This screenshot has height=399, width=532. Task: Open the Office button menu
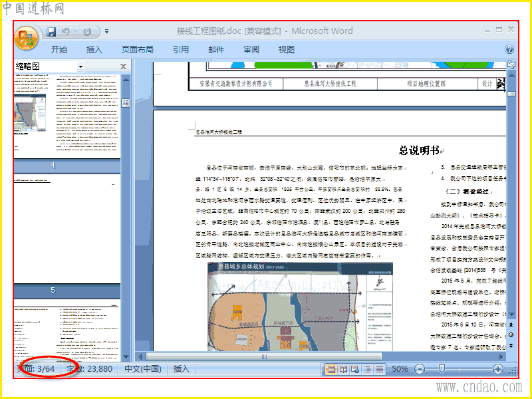(x=26, y=38)
